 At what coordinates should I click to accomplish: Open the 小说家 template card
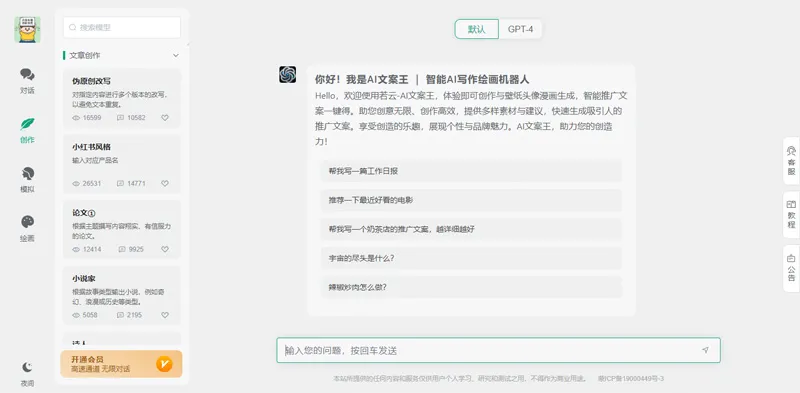(122, 296)
